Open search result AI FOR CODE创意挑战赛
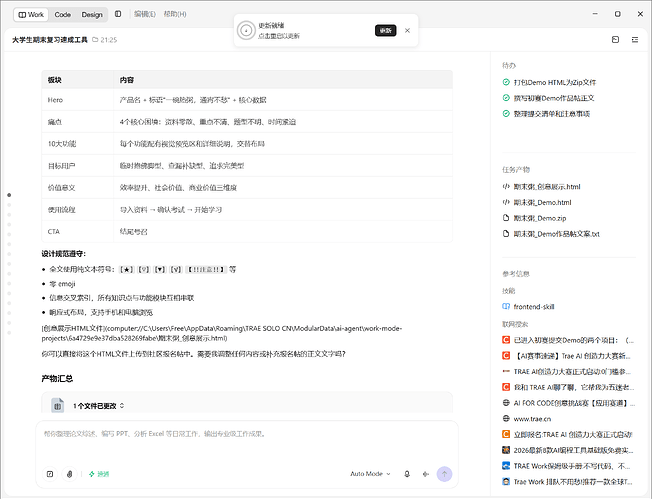 pos(574,403)
